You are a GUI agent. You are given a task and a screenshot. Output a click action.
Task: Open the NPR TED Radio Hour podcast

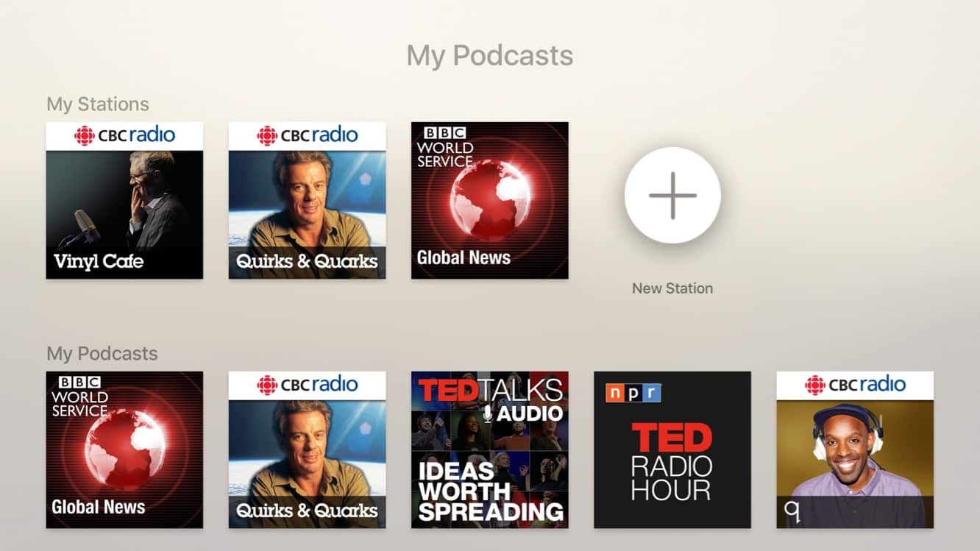(x=672, y=449)
